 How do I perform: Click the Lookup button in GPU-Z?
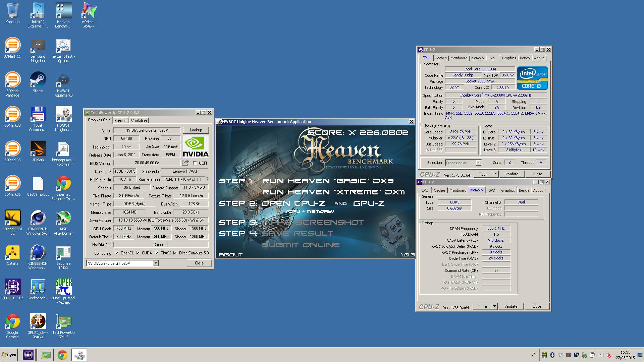pyautogui.click(x=196, y=130)
